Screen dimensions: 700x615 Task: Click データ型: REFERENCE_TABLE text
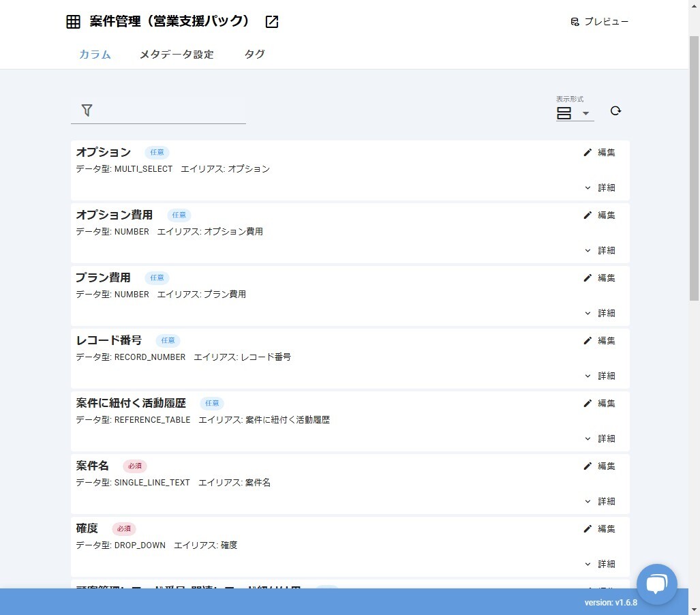pos(133,420)
